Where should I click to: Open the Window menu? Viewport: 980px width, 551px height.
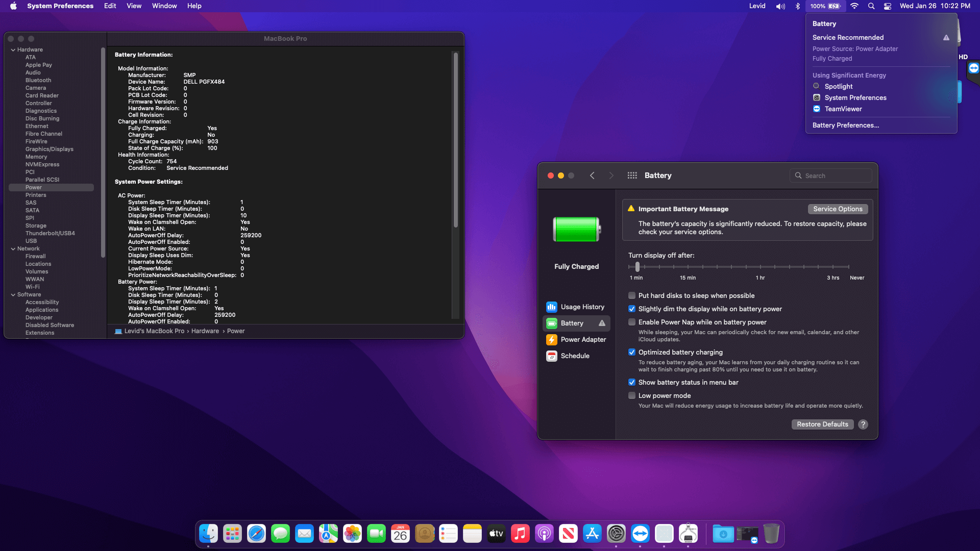click(x=164, y=6)
